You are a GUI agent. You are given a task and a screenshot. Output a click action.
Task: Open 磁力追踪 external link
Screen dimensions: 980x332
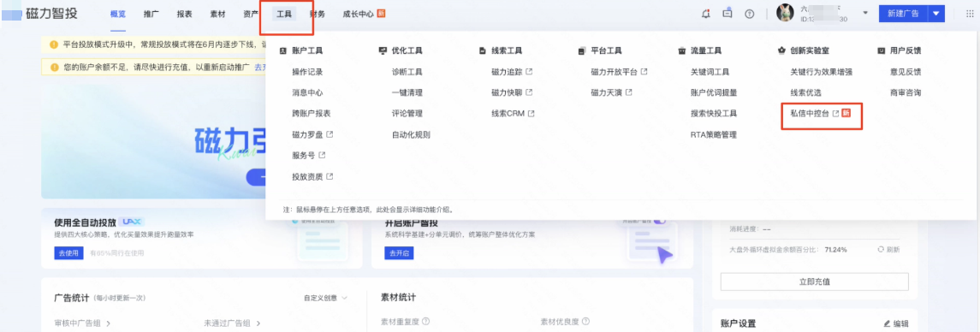[x=512, y=72]
